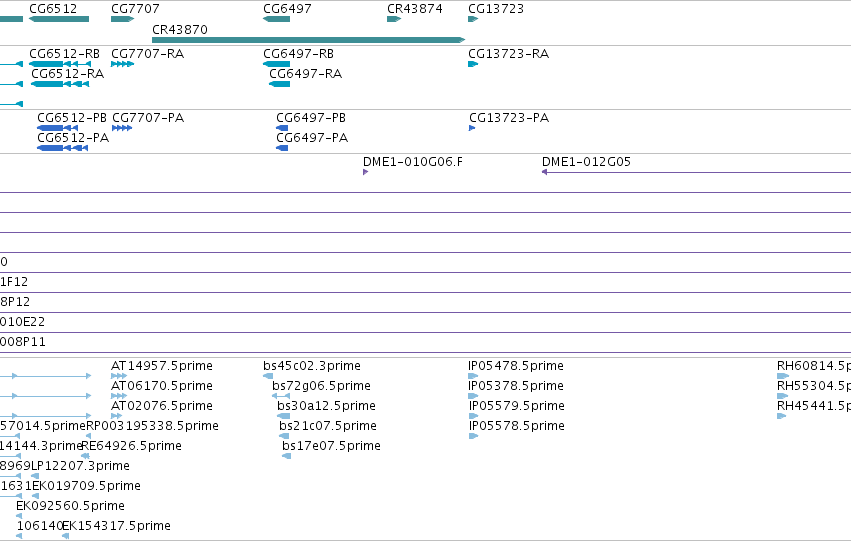Click the CG7707-RA transcript arrows
The width and height of the screenshot is (851, 541).
pos(122,64)
